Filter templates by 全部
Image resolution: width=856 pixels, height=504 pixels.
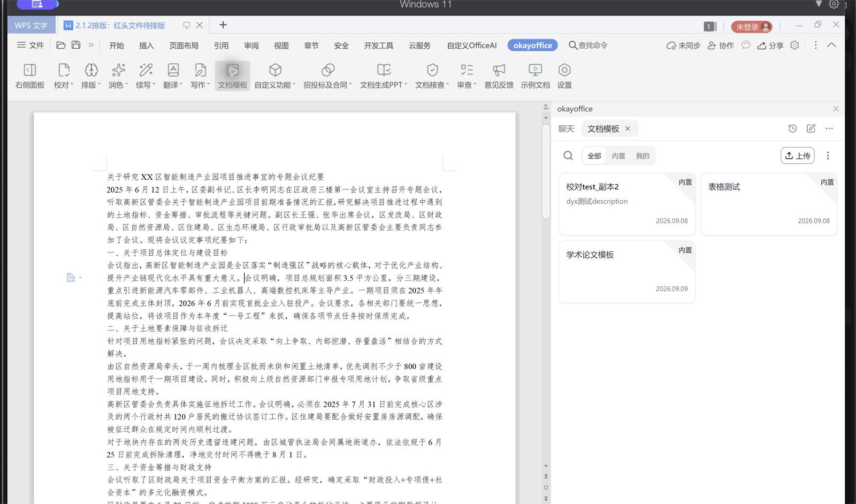pos(594,156)
